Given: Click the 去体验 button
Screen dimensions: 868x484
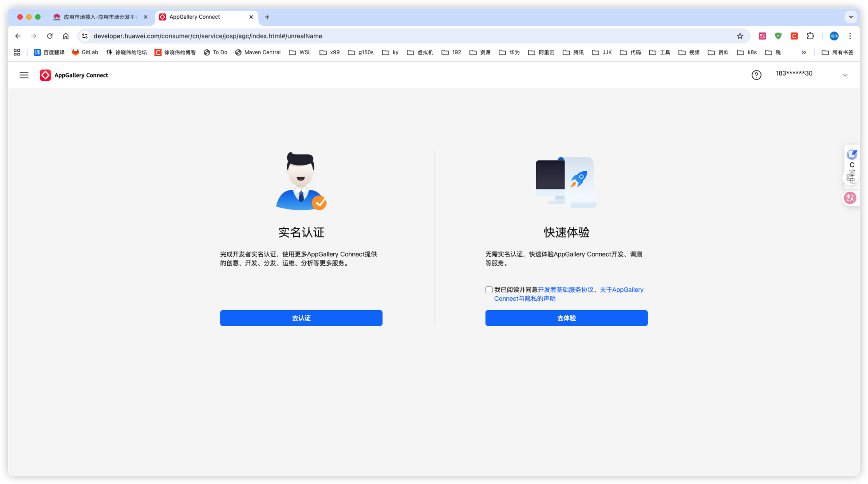Looking at the screenshot, I should click(566, 318).
